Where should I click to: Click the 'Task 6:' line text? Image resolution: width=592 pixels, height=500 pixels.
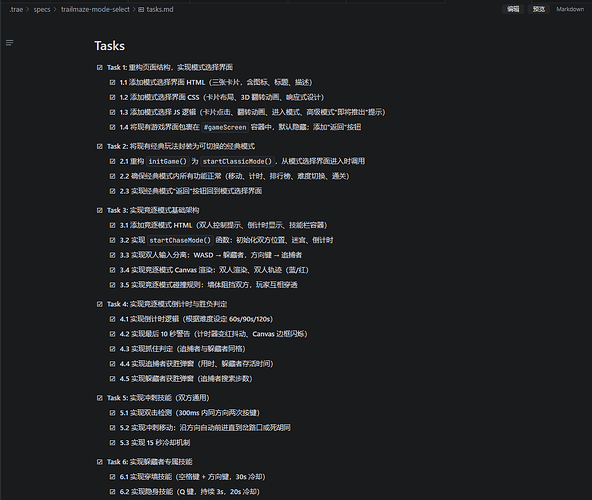(150, 462)
